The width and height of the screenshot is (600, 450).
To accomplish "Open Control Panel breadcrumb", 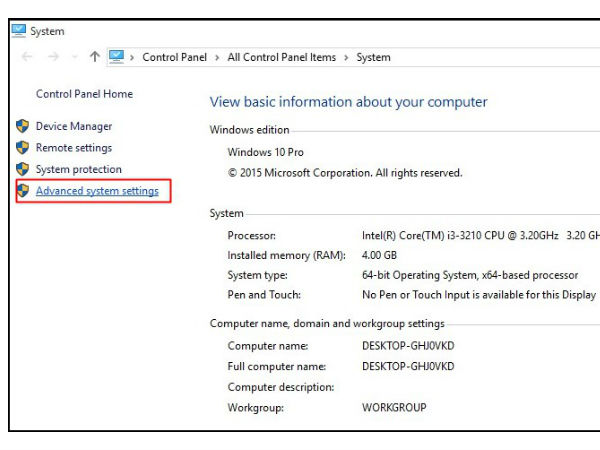I will (x=174, y=57).
